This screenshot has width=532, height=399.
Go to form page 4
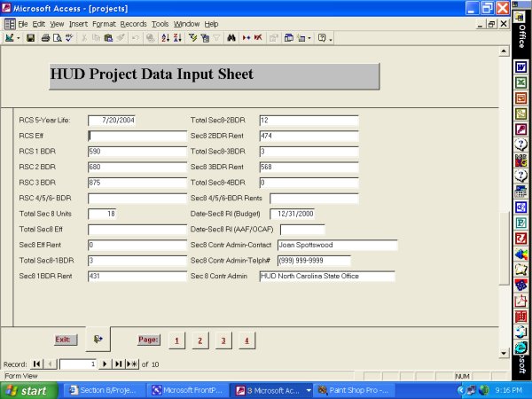246,340
